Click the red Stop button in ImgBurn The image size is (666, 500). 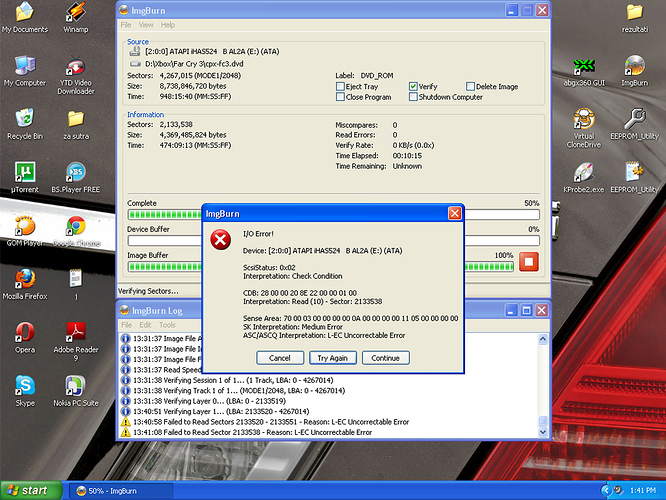529,261
